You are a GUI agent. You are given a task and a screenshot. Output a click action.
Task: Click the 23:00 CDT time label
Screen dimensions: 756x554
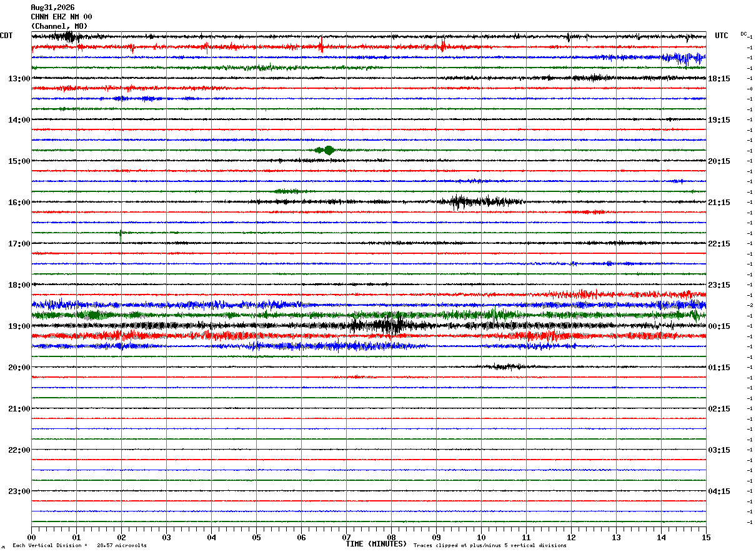coord(19,491)
